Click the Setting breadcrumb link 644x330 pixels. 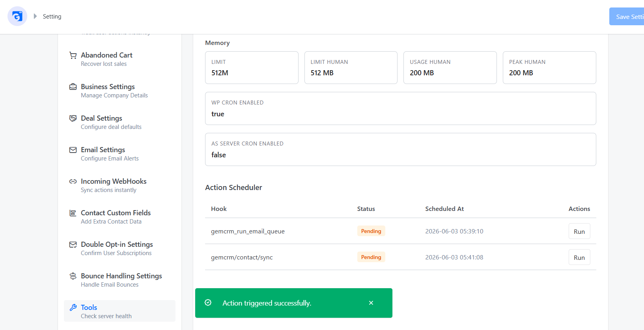[x=52, y=17]
